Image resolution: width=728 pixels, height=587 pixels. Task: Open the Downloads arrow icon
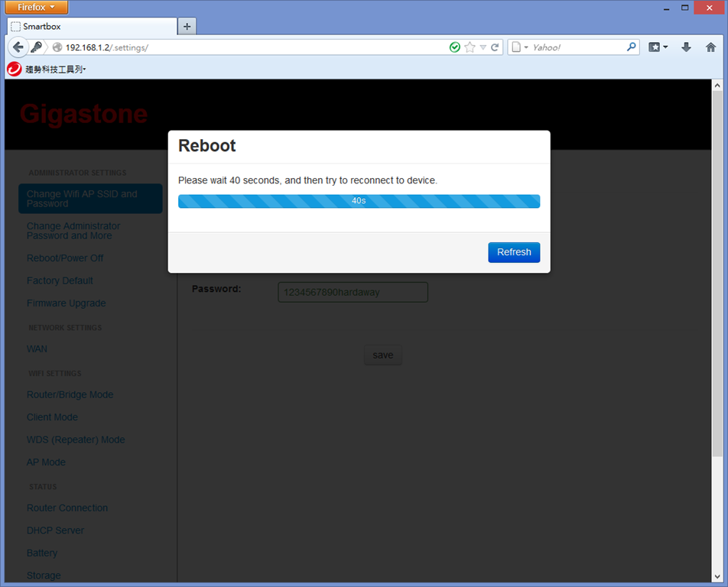coord(686,47)
